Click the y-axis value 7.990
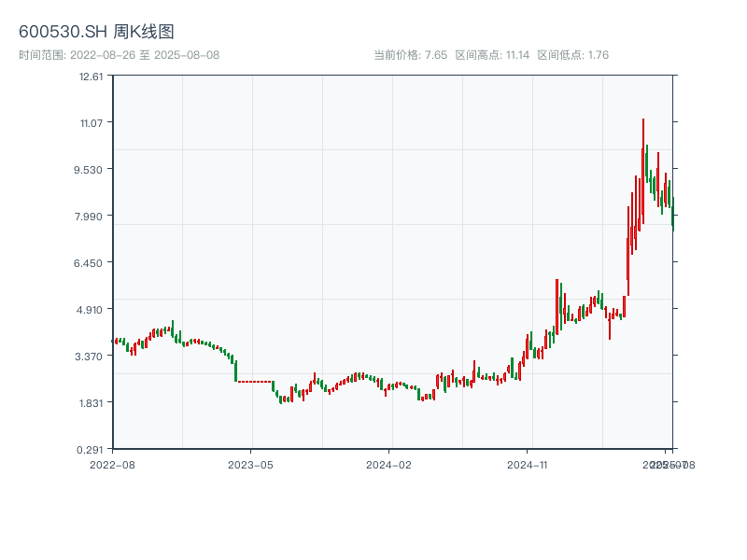The image size is (747, 560). (x=89, y=217)
